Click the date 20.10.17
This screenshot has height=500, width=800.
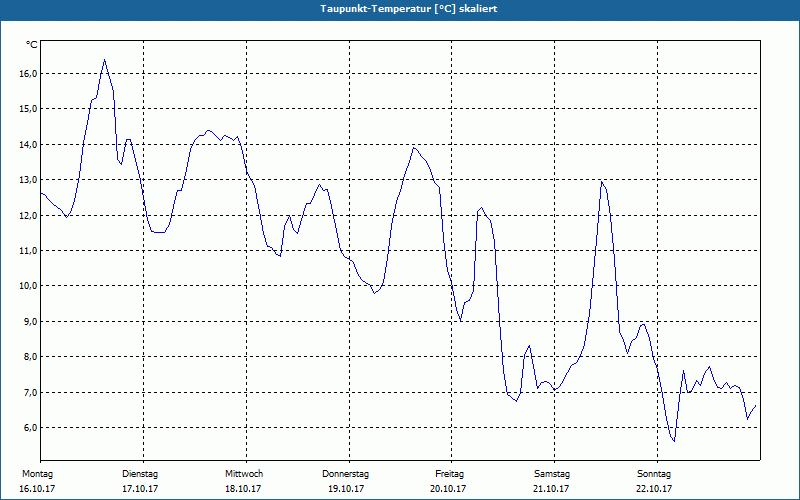pyautogui.click(x=448, y=489)
